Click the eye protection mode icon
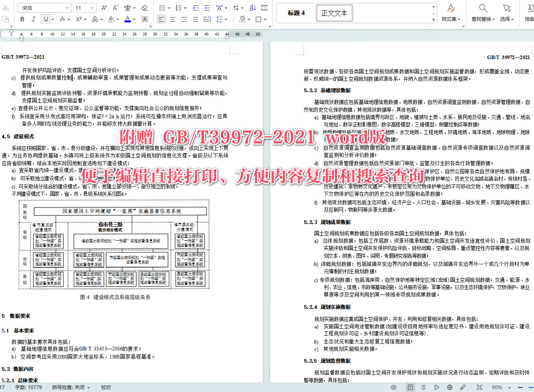Screen dimensions: 534x392 (394, 387)
